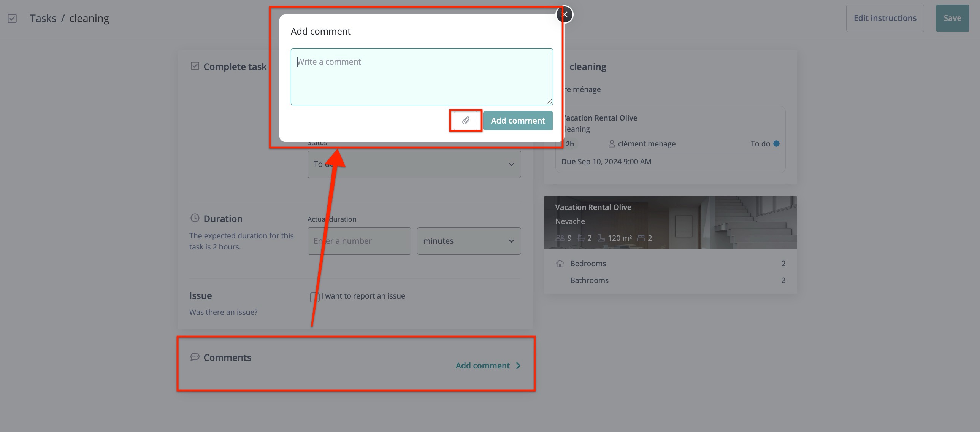Open the minutes unit dropdown
Screen dimensions: 980x432
pos(469,241)
